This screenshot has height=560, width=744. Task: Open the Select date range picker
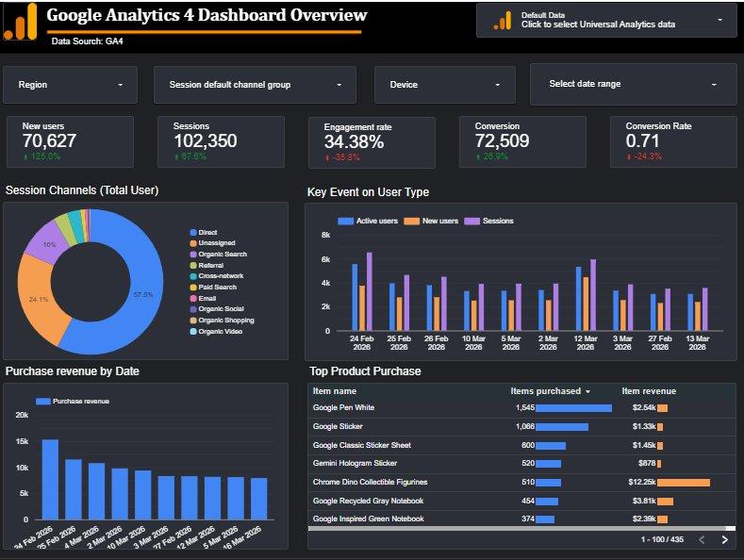point(633,84)
